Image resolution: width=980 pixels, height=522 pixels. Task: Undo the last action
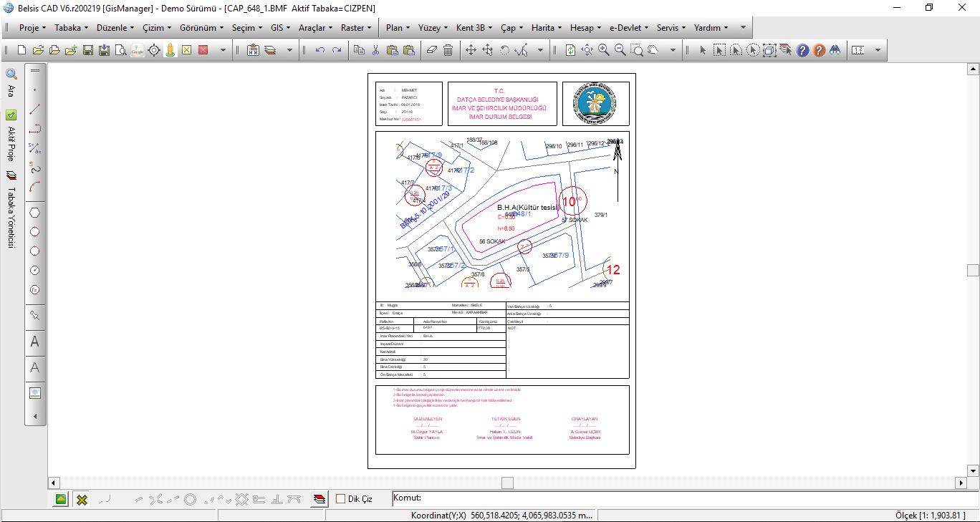320,50
